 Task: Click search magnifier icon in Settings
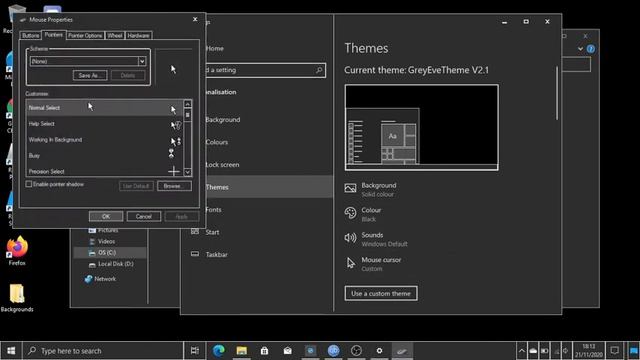319,70
